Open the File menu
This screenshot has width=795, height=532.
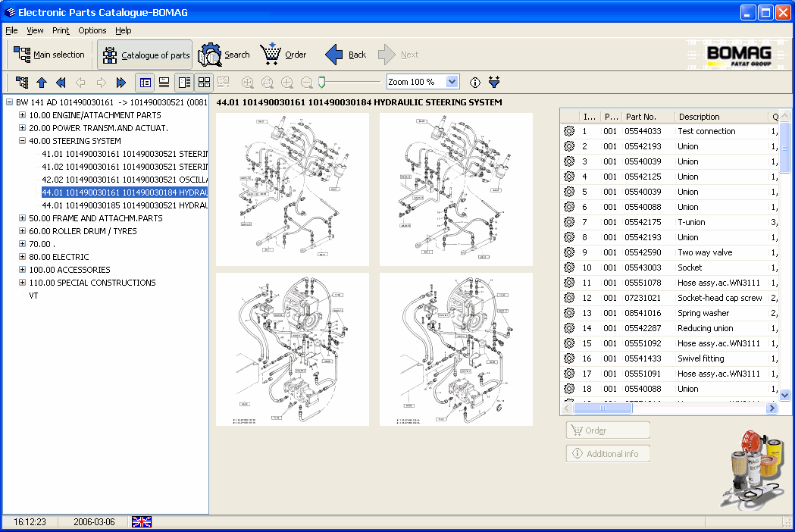(11, 30)
